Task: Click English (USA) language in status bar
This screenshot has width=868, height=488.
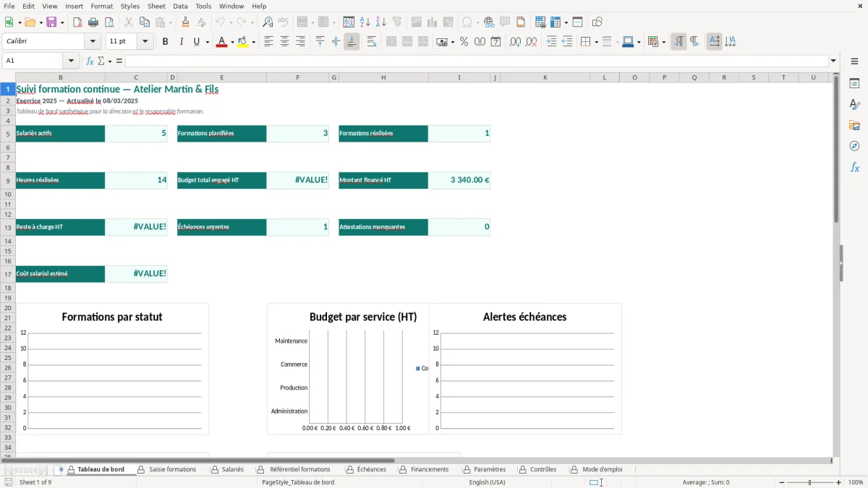Action: click(488, 482)
